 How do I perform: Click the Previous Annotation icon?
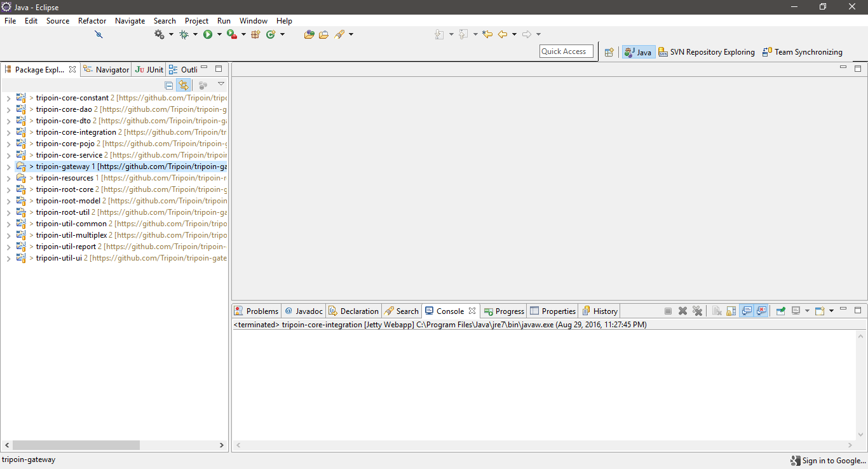(x=464, y=34)
